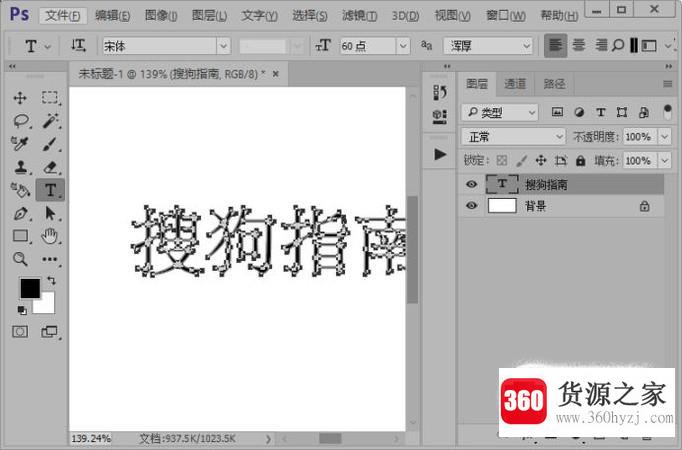682x450 pixels.
Task: Filter layers by type layers
Action: point(601,113)
